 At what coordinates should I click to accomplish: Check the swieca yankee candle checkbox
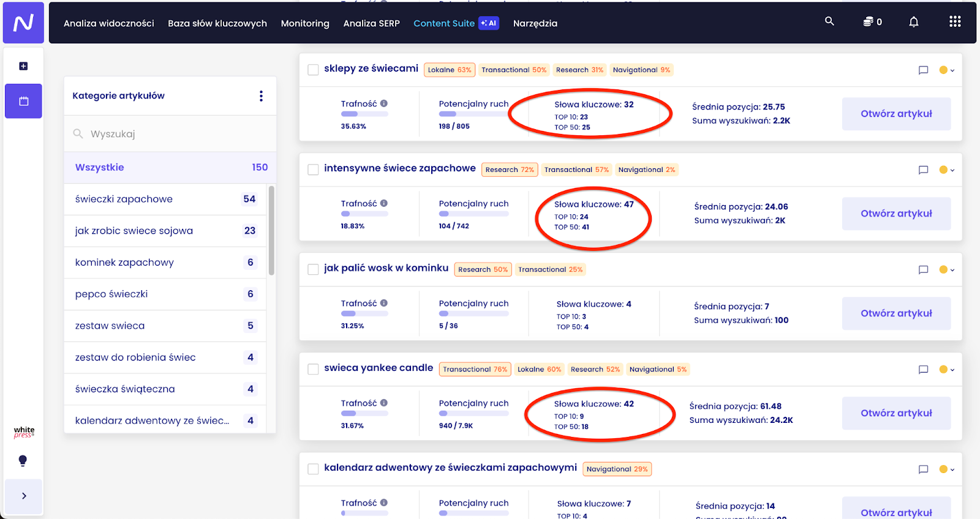click(x=313, y=369)
